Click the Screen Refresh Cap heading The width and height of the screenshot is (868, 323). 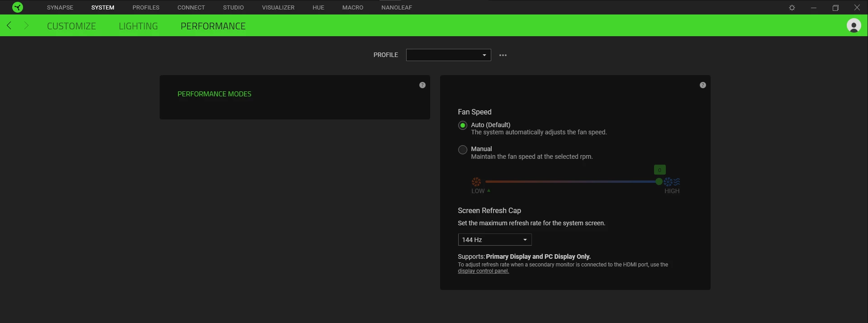(x=489, y=211)
